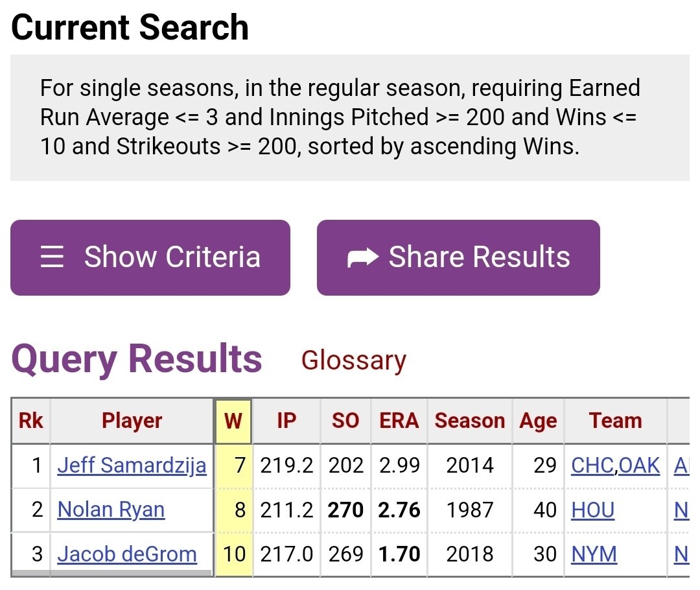Open Jacob deGrom's player link
Viewport: 700px width, 590px height.
pyautogui.click(x=127, y=554)
